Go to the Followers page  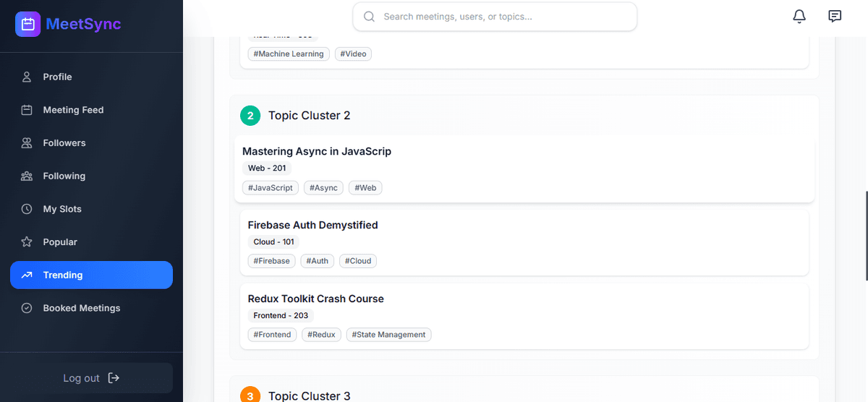click(x=64, y=143)
